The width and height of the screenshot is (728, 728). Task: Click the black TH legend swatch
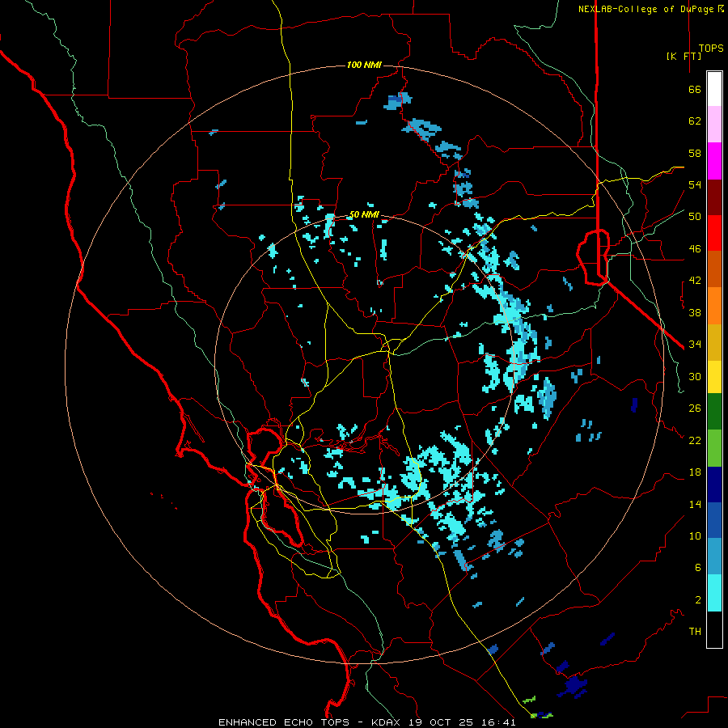coord(714,629)
